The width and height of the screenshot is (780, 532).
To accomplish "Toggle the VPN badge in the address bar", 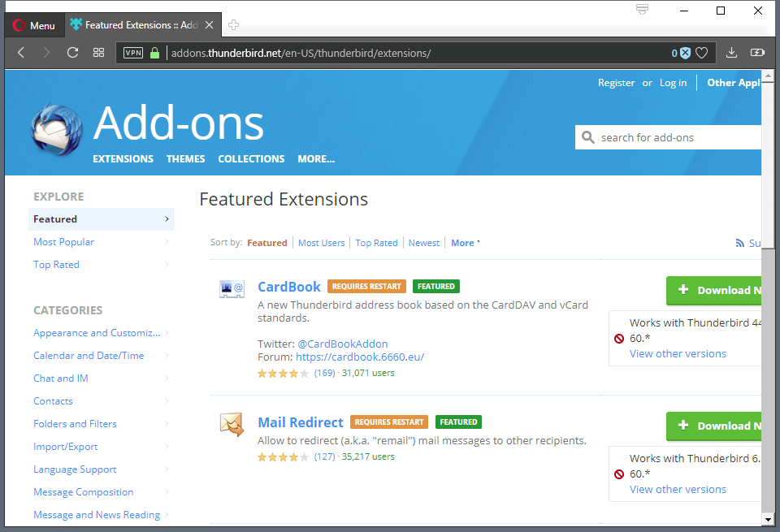I will point(132,52).
